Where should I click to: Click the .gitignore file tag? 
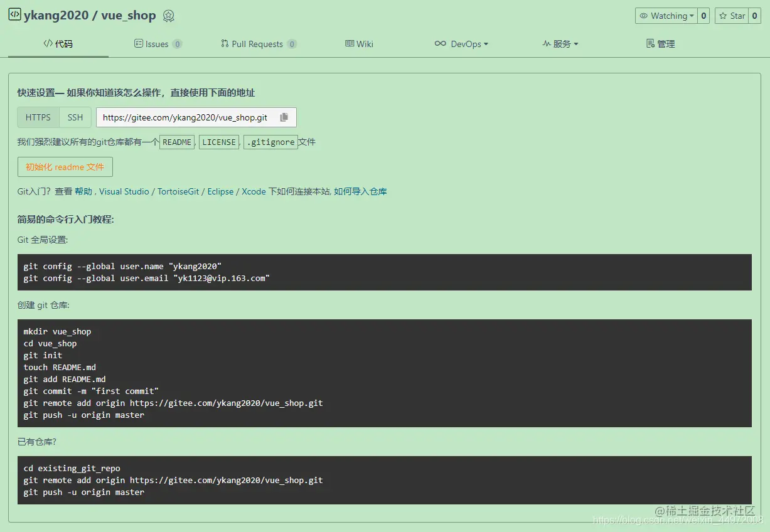pyautogui.click(x=270, y=142)
